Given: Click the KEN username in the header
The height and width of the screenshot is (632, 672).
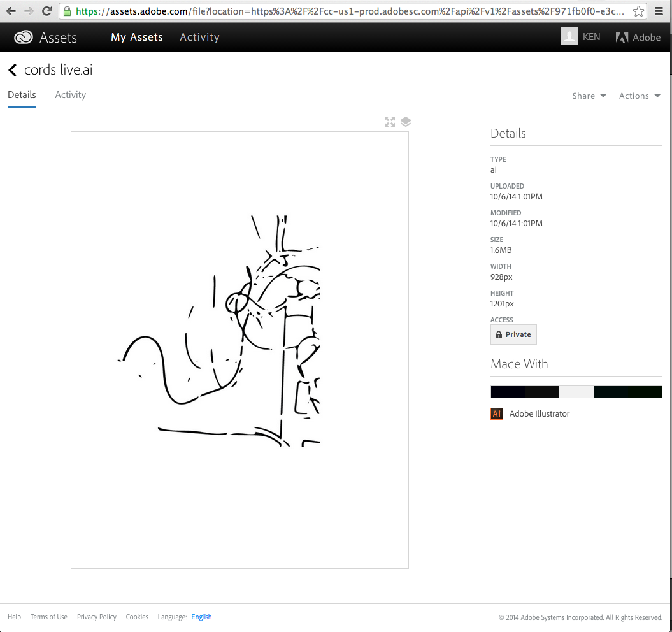Looking at the screenshot, I should (592, 37).
